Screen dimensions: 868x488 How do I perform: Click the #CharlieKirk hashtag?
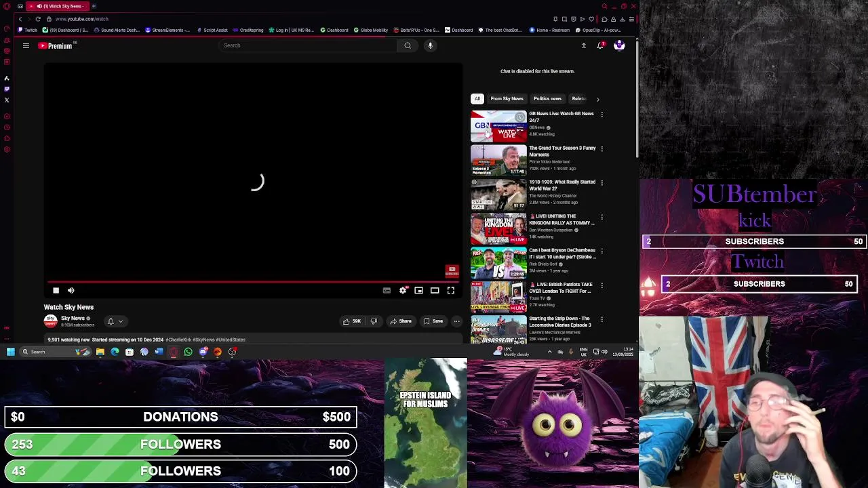point(178,340)
